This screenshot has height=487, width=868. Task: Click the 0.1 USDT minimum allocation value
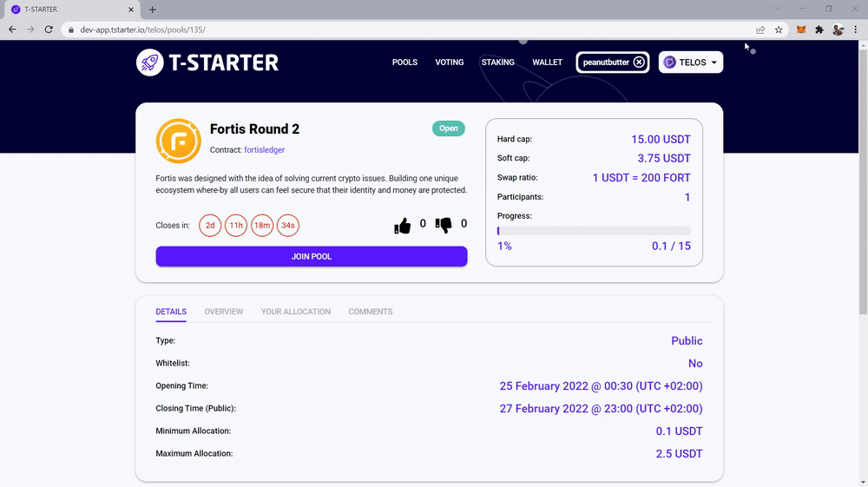679,431
